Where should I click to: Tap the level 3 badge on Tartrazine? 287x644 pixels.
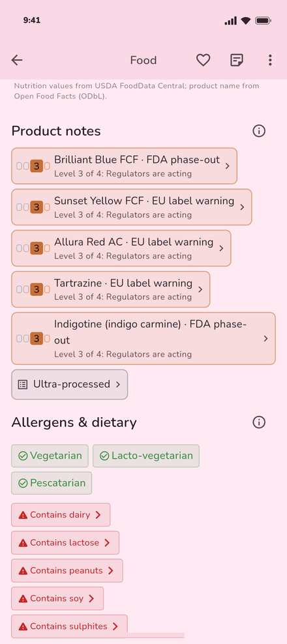[37, 289]
